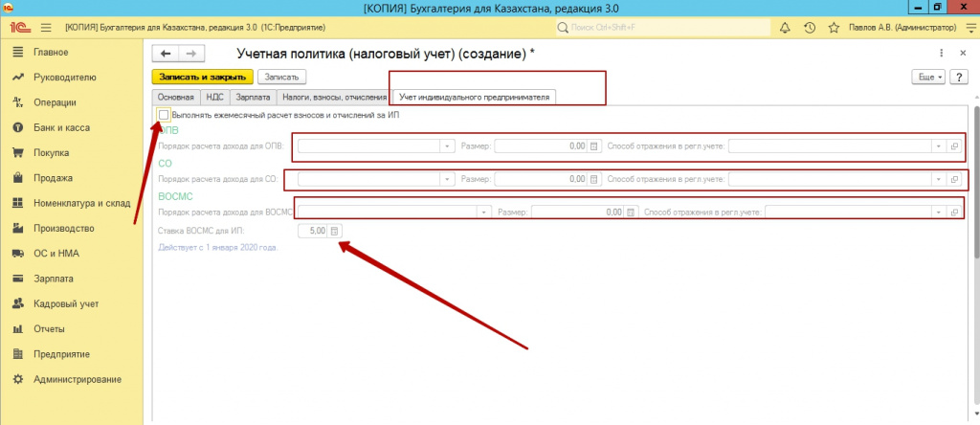
Task: Click the ОПВ Размер amount field
Action: coord(542,146)
